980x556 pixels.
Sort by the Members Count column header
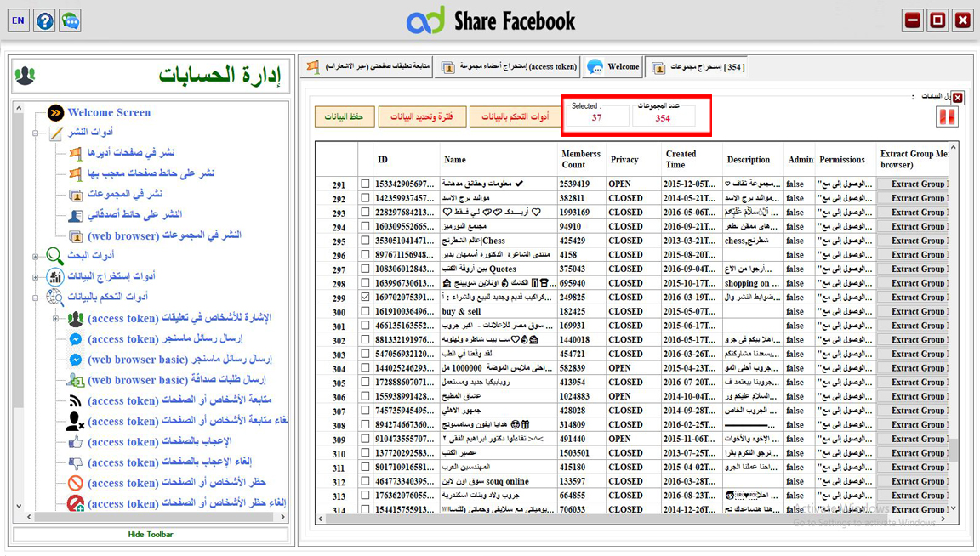[x=581, y=159]
